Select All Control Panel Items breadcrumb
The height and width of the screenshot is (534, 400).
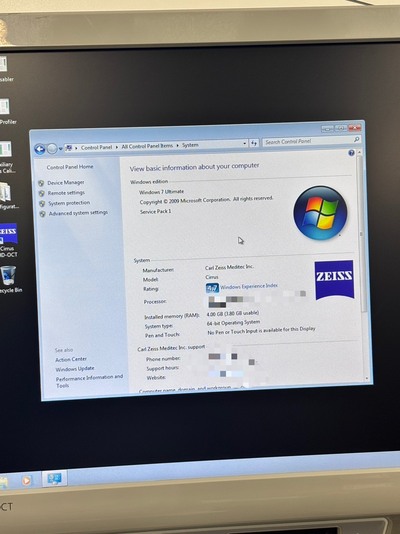click(x=147, y=146)
